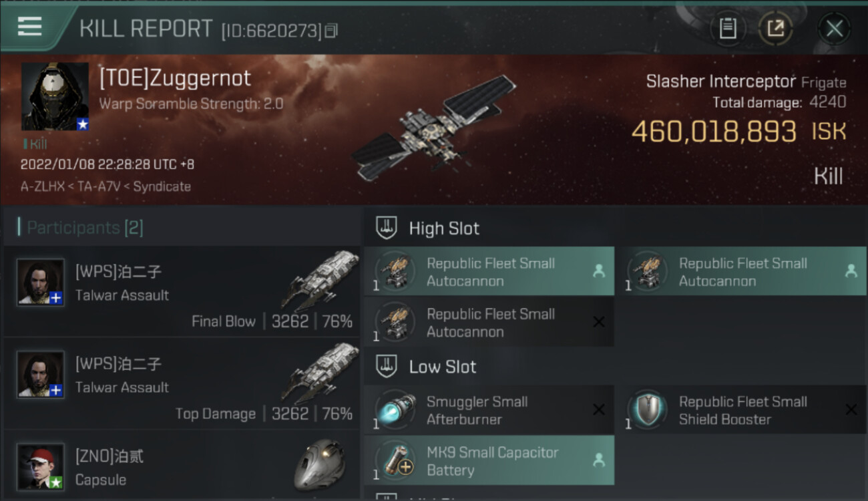
Task: Select the Smuggler Small Afterburner icon
Action: click(395, 410)
